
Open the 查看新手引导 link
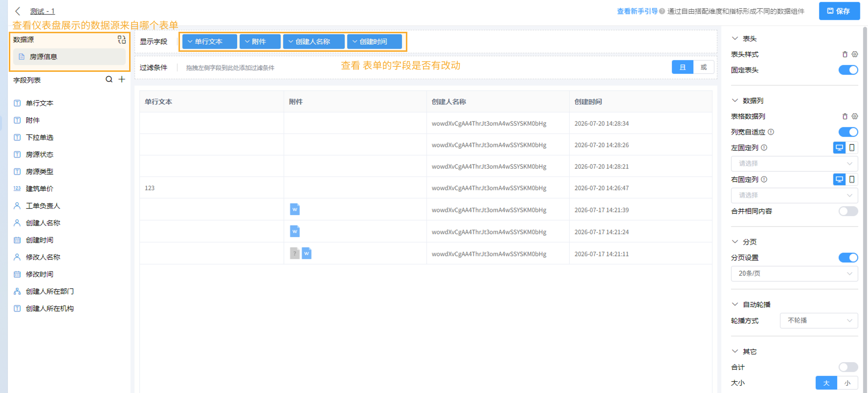(x=637, y=11)
